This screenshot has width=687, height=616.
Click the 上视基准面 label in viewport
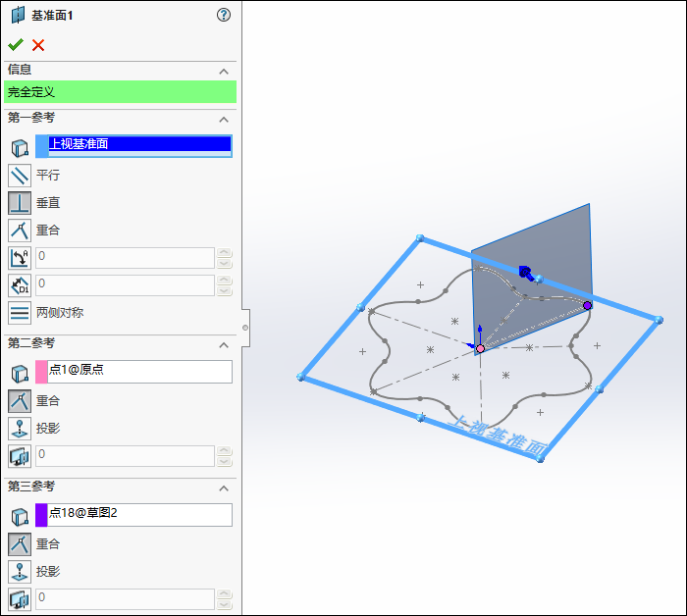point(499,436)
